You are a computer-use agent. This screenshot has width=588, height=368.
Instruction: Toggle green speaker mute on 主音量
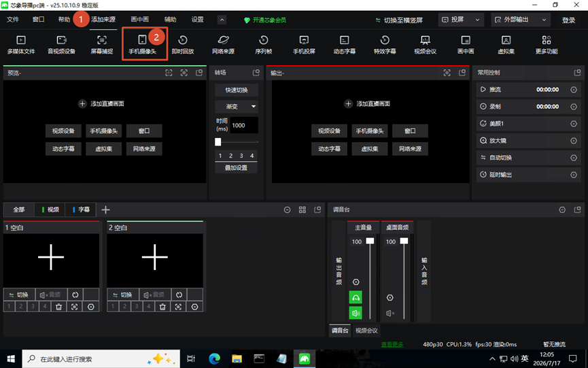tap(356, 313)
